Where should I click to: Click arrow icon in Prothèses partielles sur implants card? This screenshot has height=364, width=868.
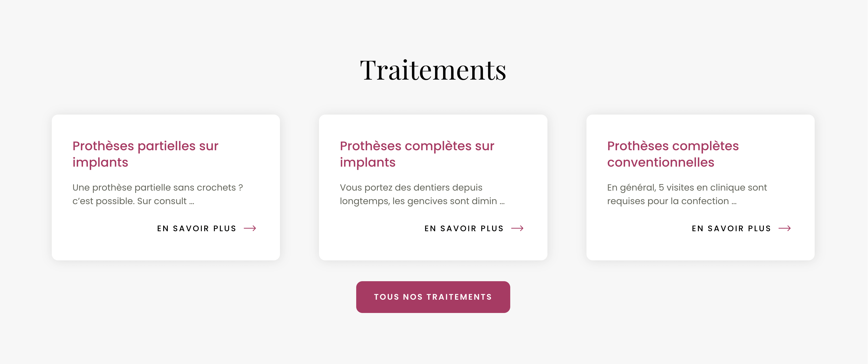[x=250, y=229]
